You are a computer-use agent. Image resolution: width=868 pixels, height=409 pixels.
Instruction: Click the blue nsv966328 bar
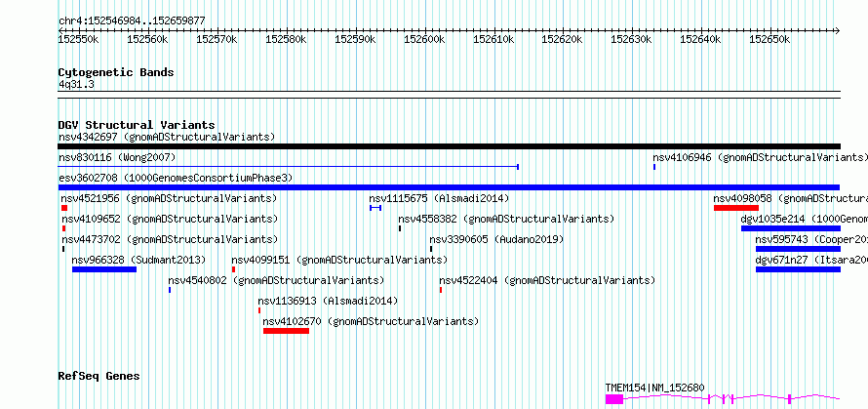[104, 269]
